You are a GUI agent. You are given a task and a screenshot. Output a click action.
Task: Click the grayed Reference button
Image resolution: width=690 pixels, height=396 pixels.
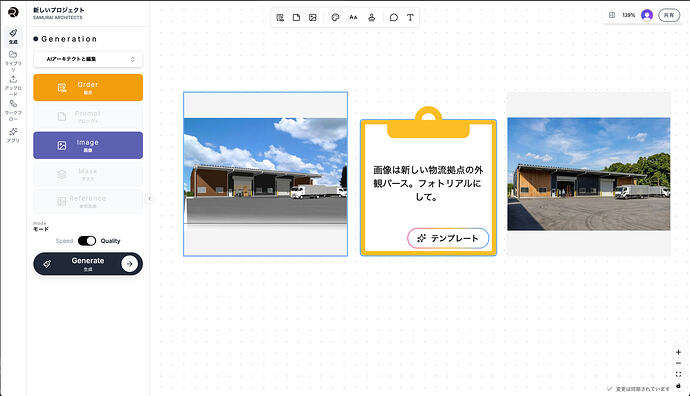pos(88,201)
